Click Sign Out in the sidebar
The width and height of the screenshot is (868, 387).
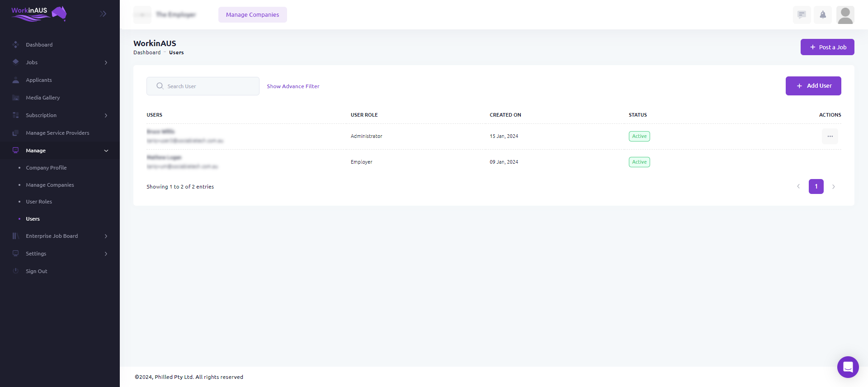37,271
